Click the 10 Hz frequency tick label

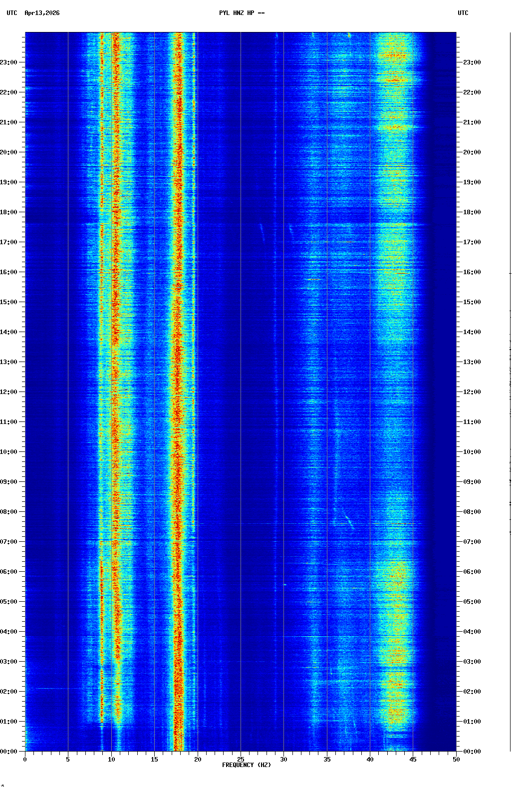(x=111, y=760)
